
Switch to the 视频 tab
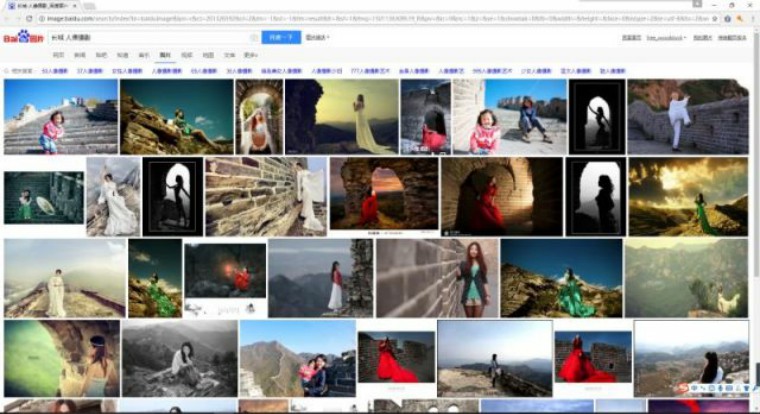point(187,55)
